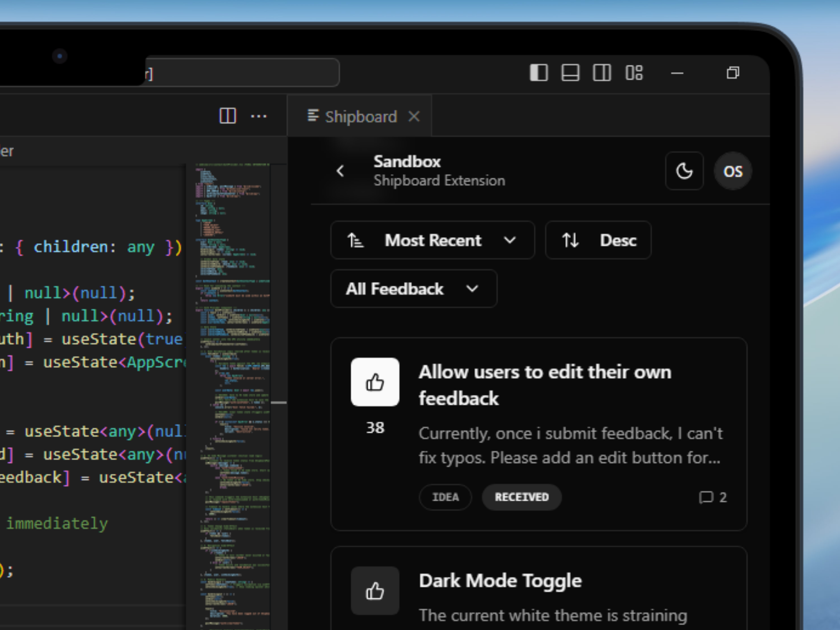Toggle bottom panel layout icon

(x=570, y=73)
